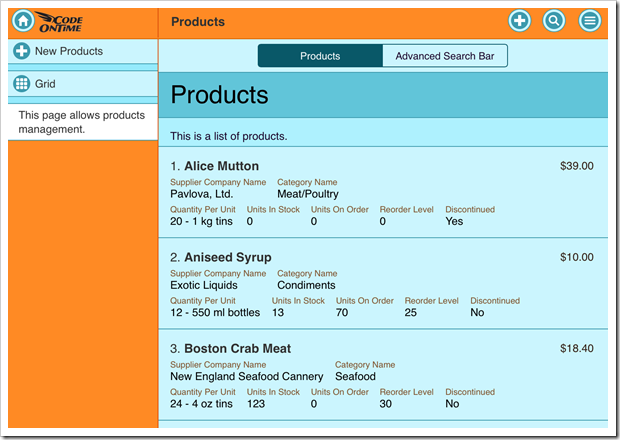Click units in stock value 13
The height and width of the screenshot is (440, 620).
[278, 313]
